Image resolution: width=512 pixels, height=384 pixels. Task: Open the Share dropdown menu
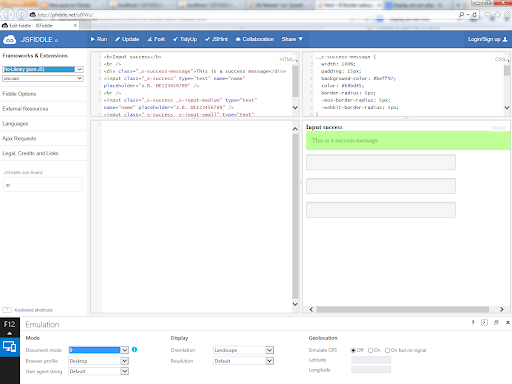tap(292, 39)
